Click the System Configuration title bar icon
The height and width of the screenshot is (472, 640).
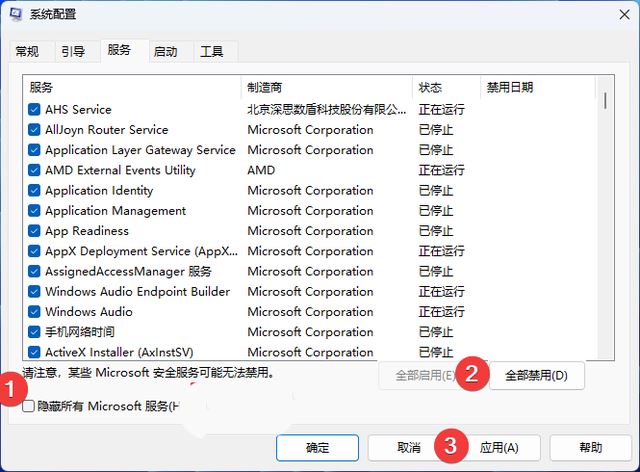coord(17,14)
